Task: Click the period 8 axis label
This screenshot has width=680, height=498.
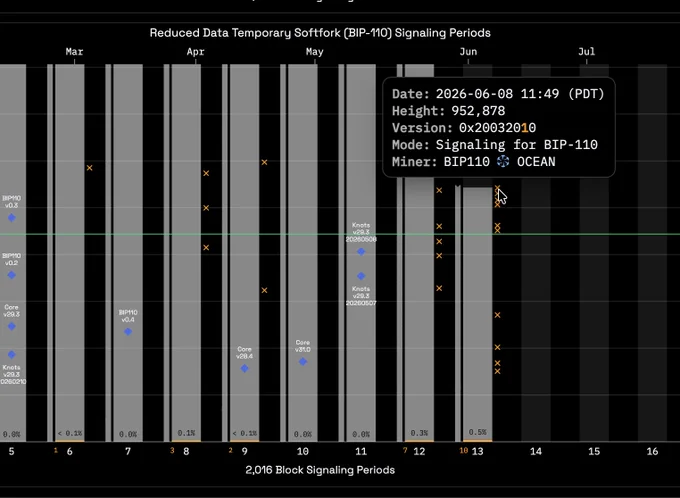Action: [186, 452]
